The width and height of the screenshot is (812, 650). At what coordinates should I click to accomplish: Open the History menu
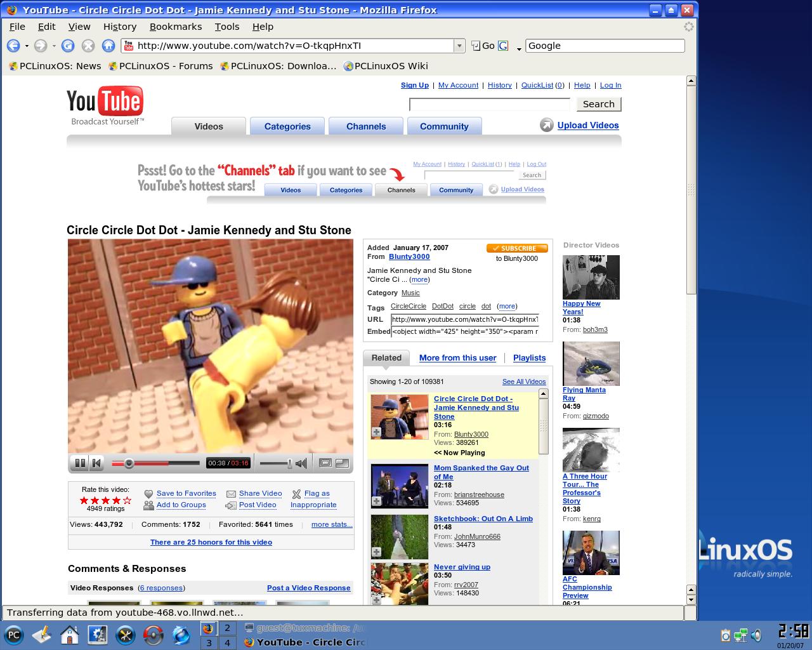click(120, 27)
